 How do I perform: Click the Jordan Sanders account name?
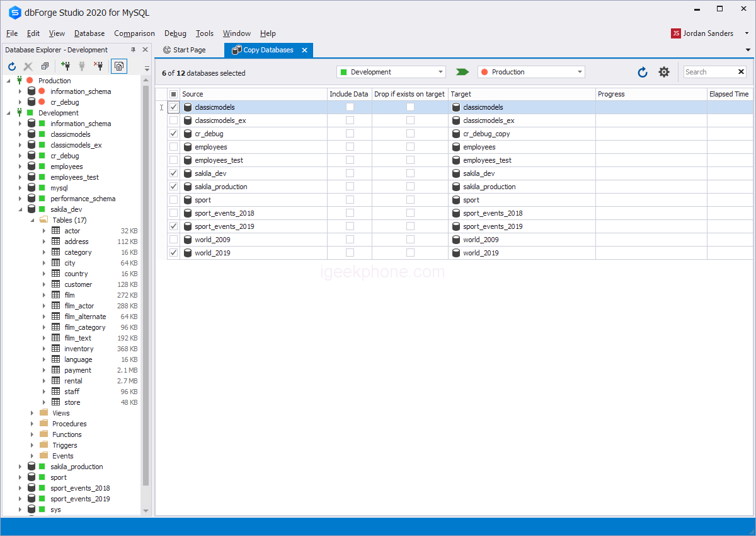(x=708, y=33)
